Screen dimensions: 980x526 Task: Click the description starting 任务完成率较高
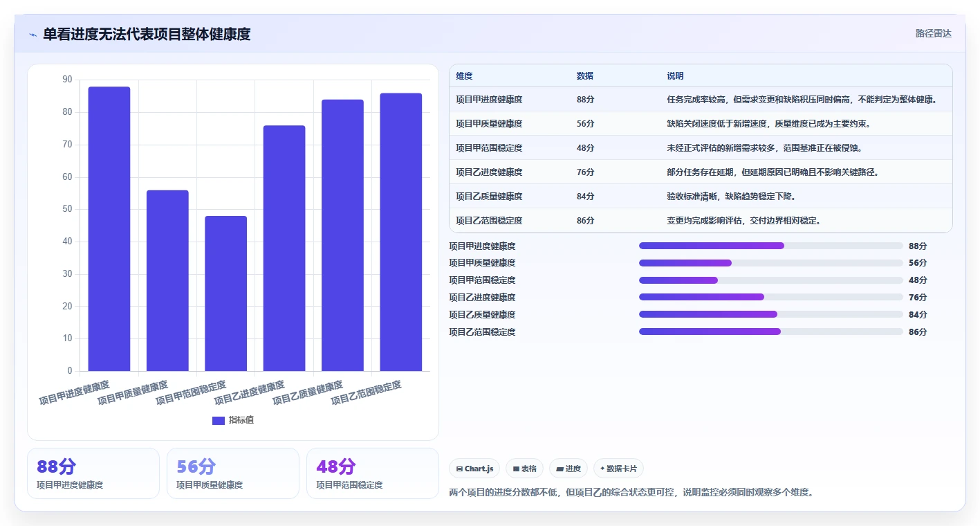[802, 100]
